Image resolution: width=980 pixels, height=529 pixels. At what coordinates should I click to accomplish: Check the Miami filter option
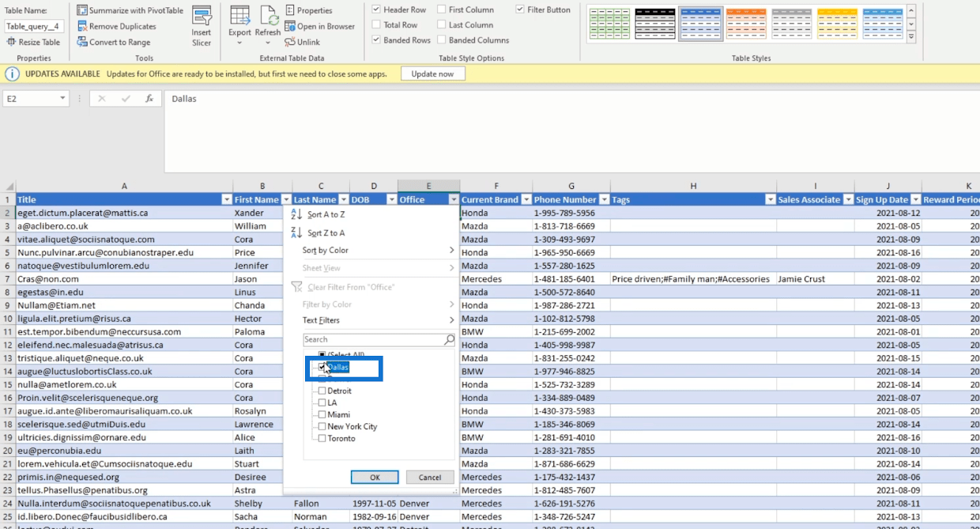pyautogui.click(x=322, y=414)
